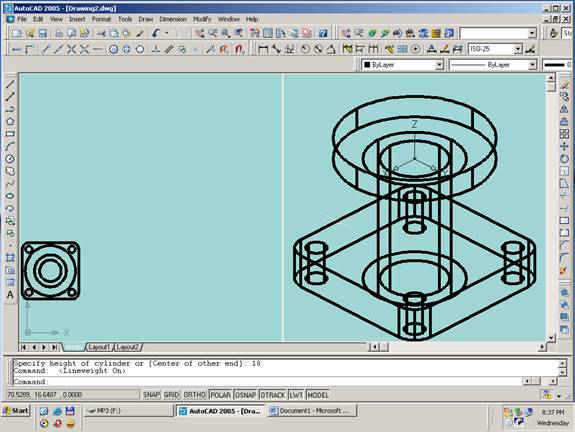Select the Line tool in Draw toolbar
The width and height of the screenshot is (575, 432).
point(10,84)
